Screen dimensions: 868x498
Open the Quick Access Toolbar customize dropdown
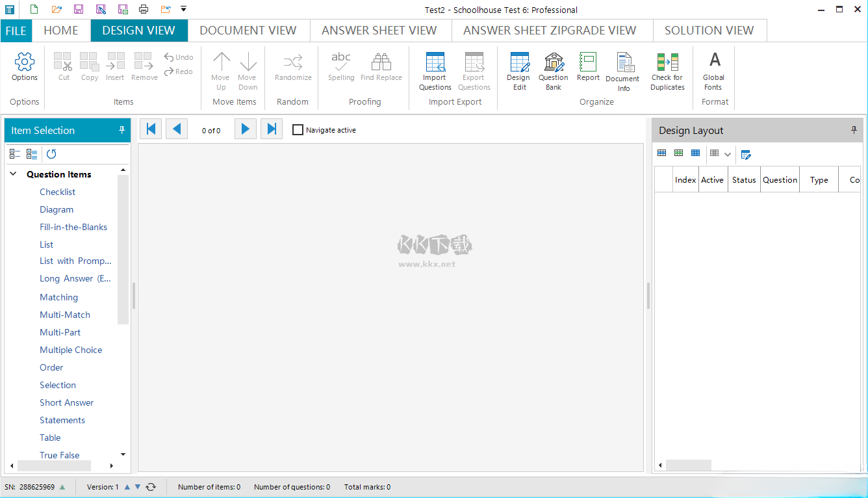point(184,9)
